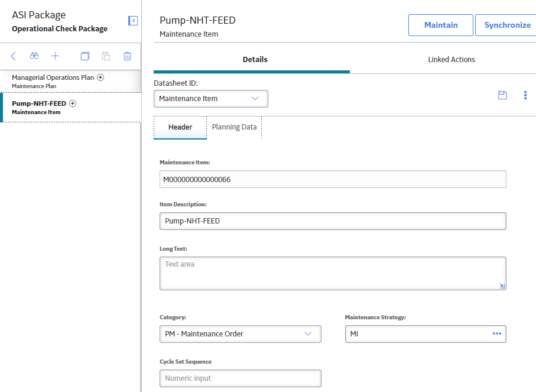This screenshot has width=536, height=392.
Task: Switch to the Planning Data tab
Action: click(234, 127)
